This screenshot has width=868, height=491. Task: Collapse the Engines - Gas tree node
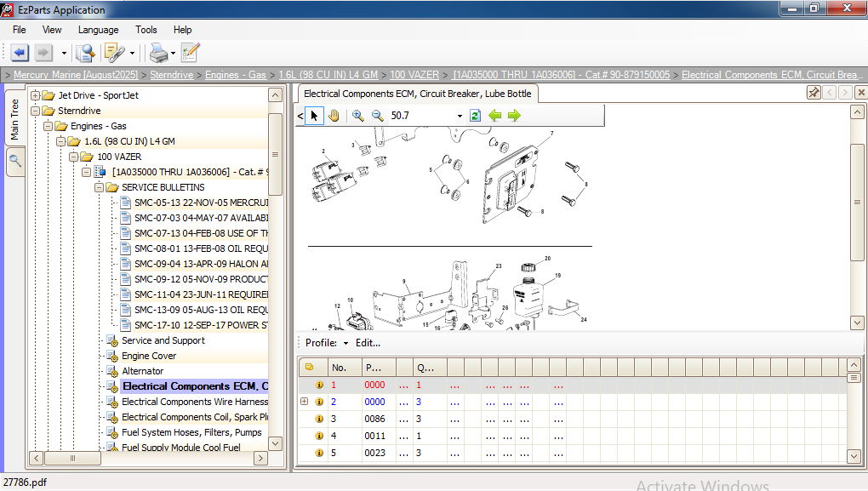click(x=49, y=126)
